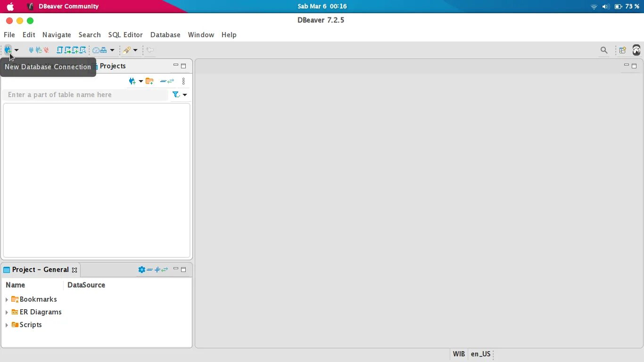
Task: Open the File menu
Action: pyautogui.click(x=9, y=35)
